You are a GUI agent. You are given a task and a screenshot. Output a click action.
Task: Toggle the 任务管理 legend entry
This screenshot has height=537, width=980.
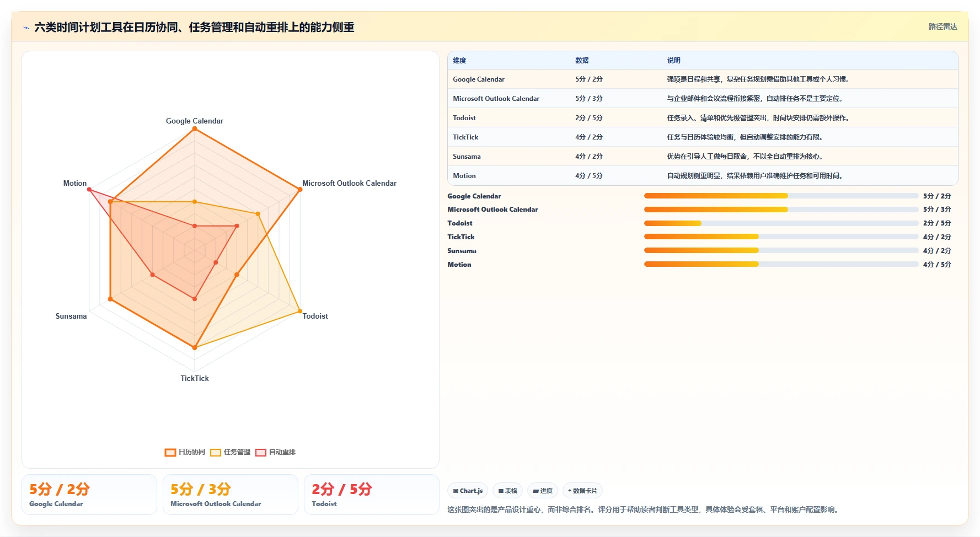click(230, 452)
